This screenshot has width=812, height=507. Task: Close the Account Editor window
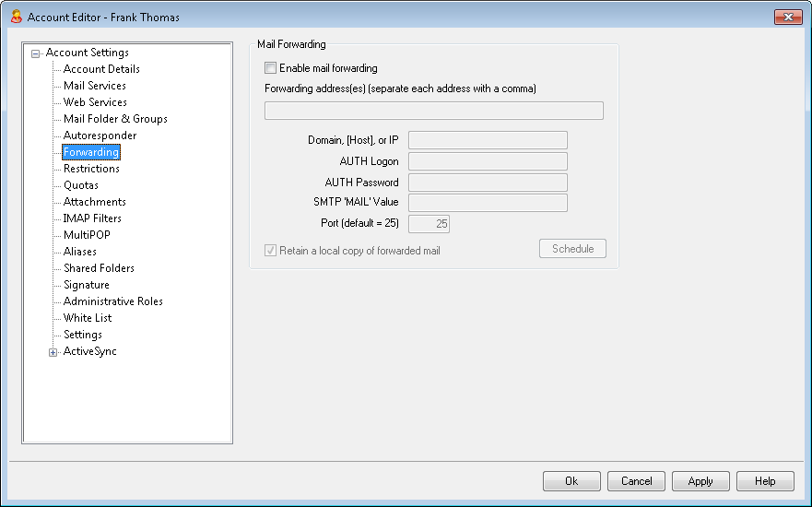point(788,18)
